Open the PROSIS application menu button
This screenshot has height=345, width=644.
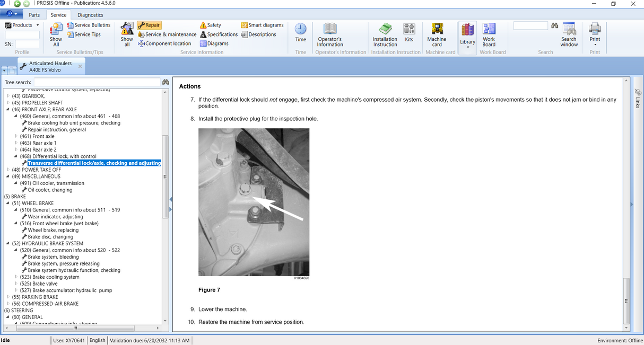pyautogui.click(x=11, y=14)
